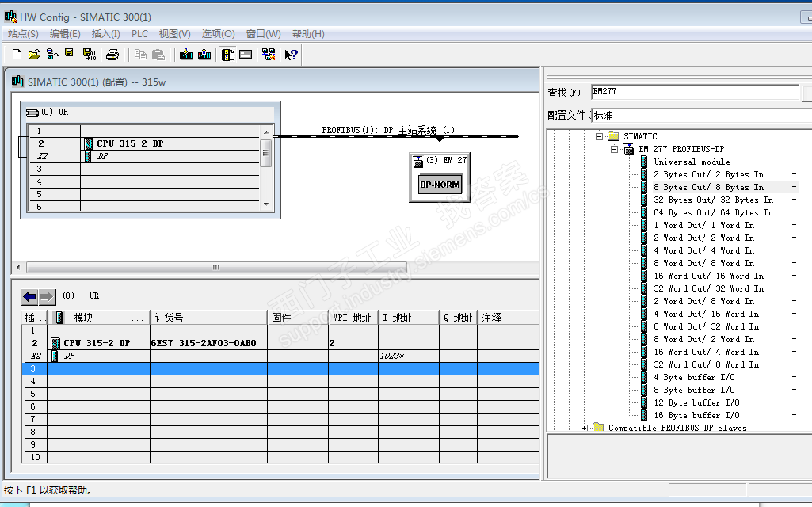Open the 配置文件 profile dropdown

[x=702, y=115]
